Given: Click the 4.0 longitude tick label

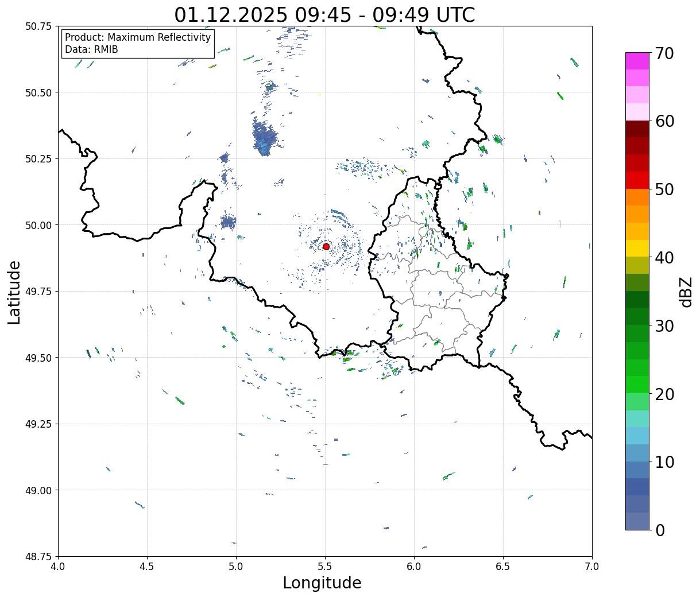Looking at the screenshot, I should click(59, 567).
